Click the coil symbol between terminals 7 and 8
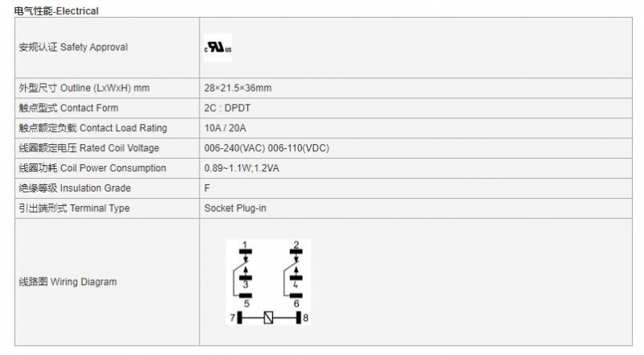 (x=268, y=318)
